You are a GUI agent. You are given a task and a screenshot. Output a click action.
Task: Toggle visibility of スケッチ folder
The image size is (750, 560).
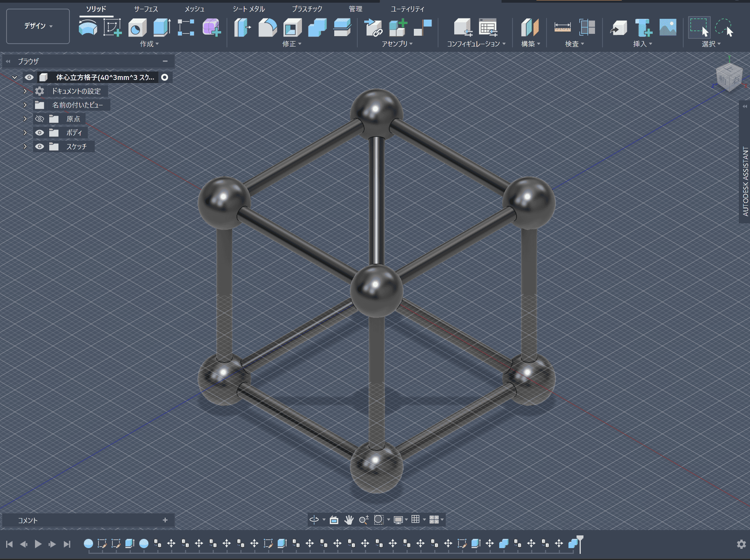(x=40, y=146)
